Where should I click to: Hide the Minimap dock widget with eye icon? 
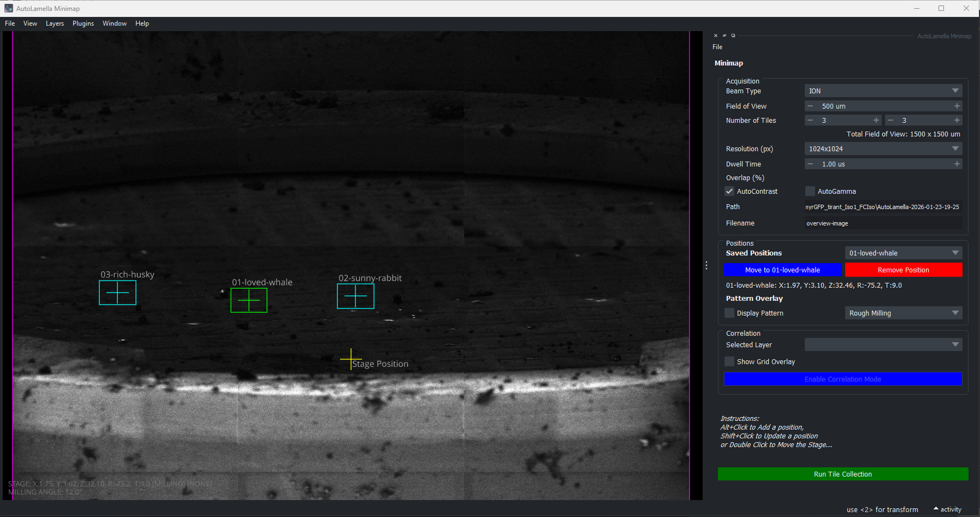click(724, 36)
